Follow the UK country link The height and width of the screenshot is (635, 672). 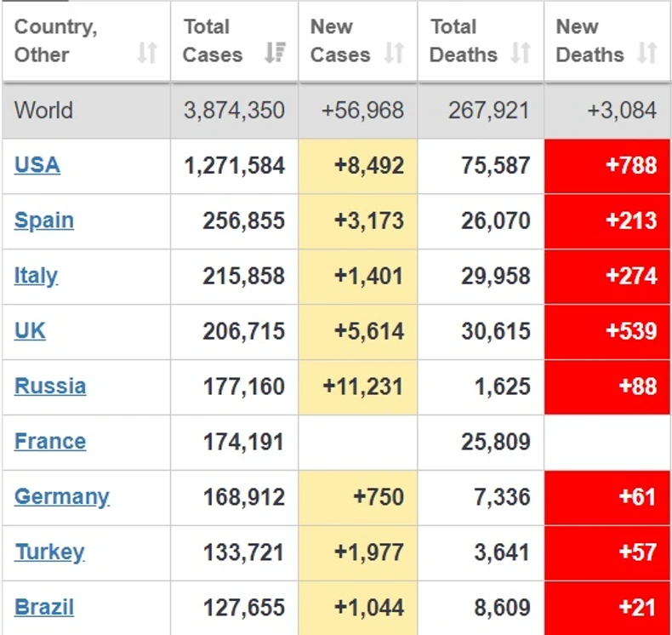coord(30,330)
